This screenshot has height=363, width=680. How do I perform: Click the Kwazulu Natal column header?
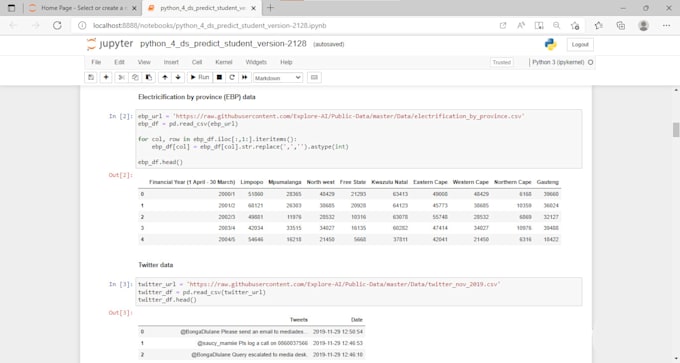[x=389, y=182]
